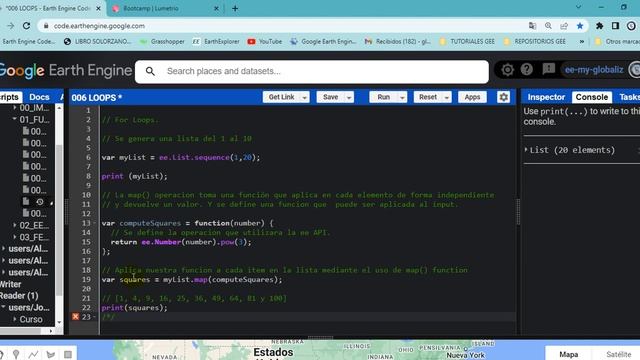Click the Get Link button

coord(281,97)
